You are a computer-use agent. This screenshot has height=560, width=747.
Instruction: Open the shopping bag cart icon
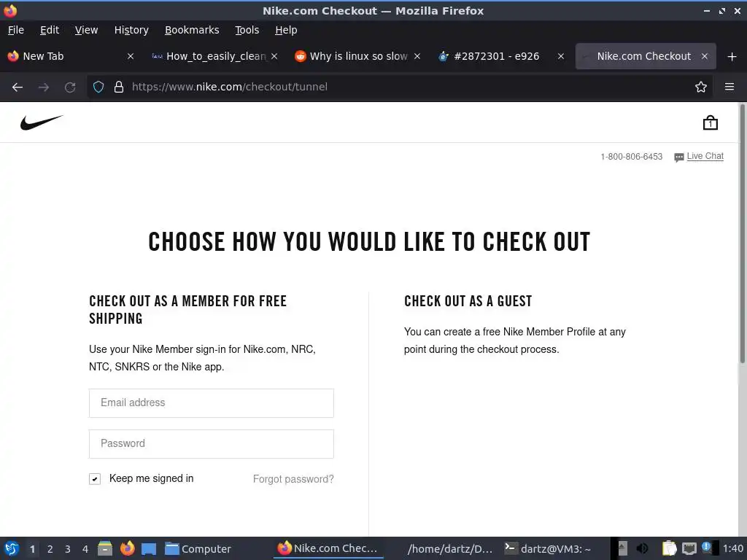[x=711, y=122]
